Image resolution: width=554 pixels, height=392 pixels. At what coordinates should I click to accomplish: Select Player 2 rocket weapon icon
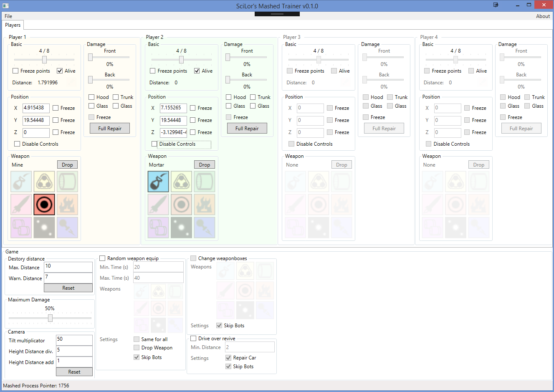(x=158, y=205)
